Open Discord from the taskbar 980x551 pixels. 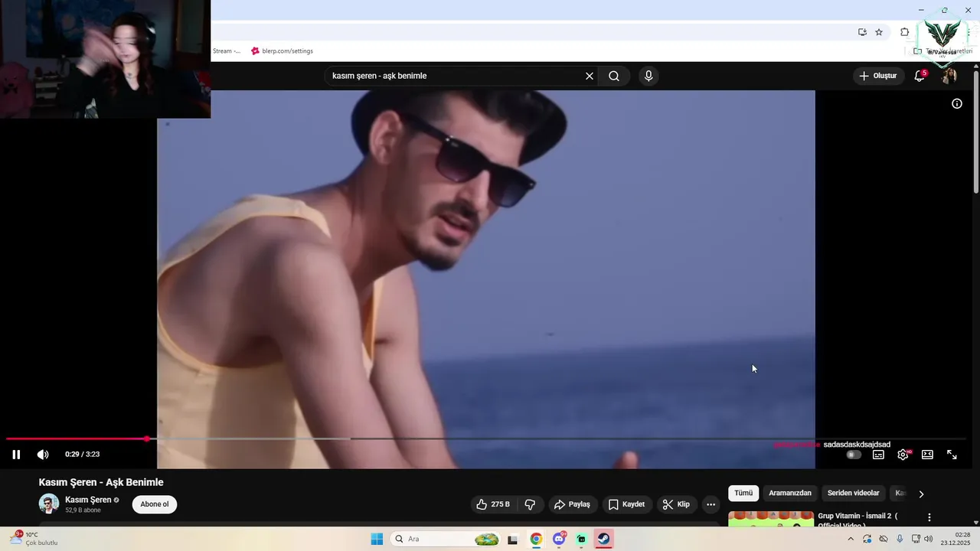coord(559,539)
